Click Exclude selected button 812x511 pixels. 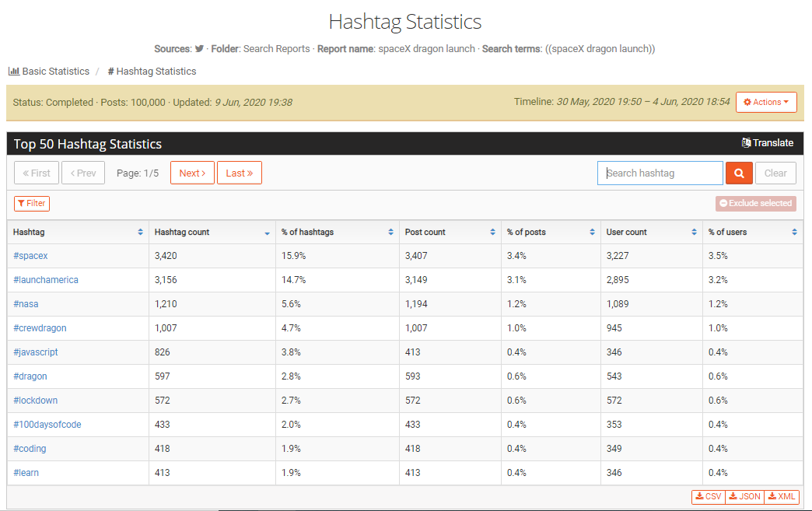tap(755, 204)
